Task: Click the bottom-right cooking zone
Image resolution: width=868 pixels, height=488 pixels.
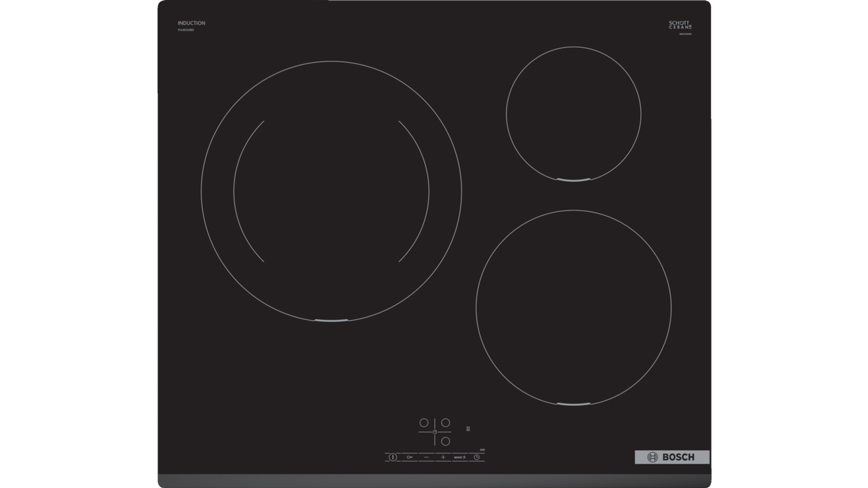Action: (x=573, y=307)
